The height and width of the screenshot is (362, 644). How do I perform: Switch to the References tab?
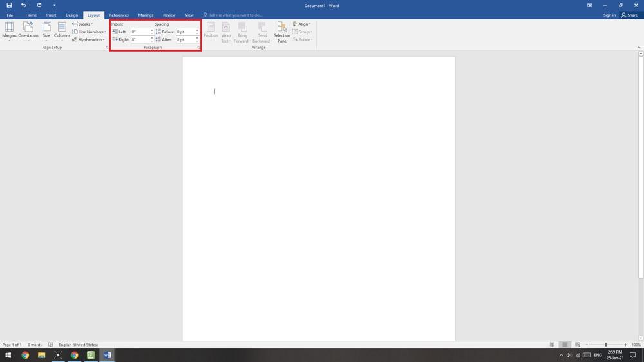118,15
